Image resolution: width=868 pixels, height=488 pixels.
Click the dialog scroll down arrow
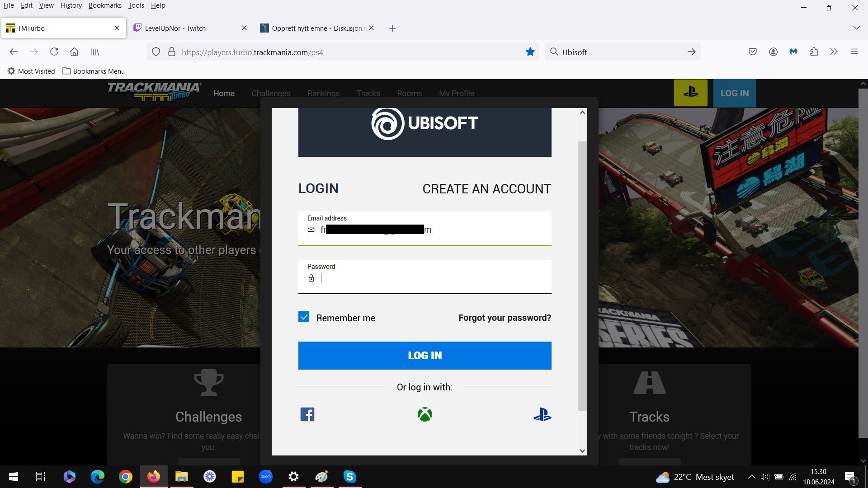(582, 451)
